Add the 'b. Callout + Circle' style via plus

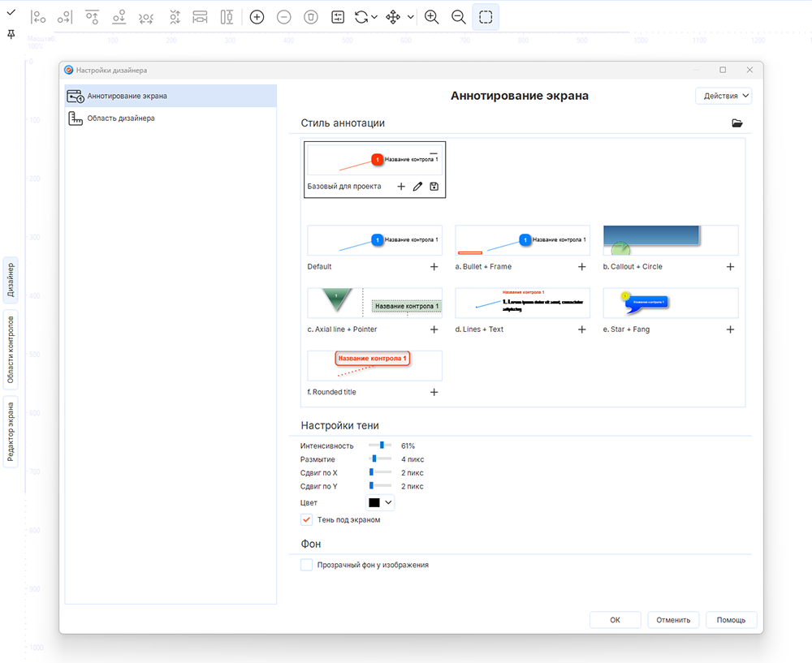[x=730, y=266]
